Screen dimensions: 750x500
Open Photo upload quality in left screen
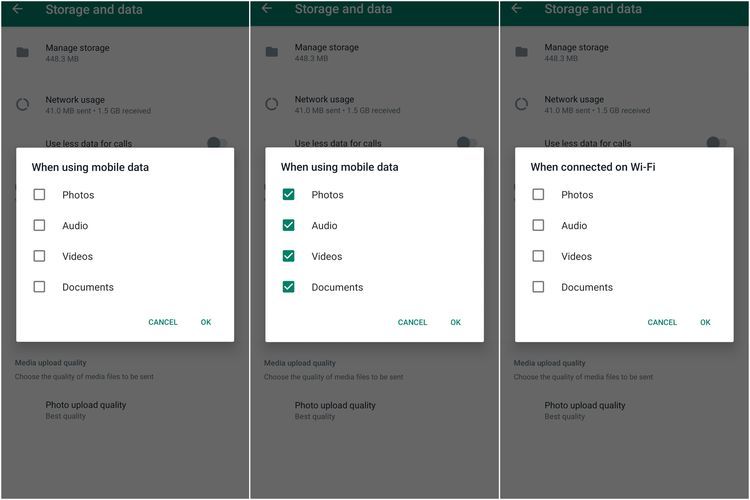124,410
